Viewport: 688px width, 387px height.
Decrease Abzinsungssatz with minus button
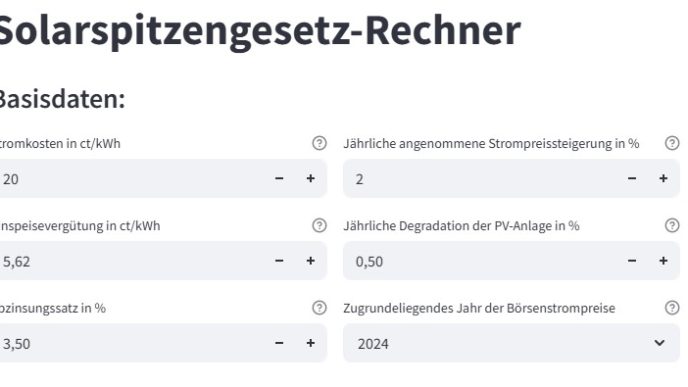pos(279,343)
